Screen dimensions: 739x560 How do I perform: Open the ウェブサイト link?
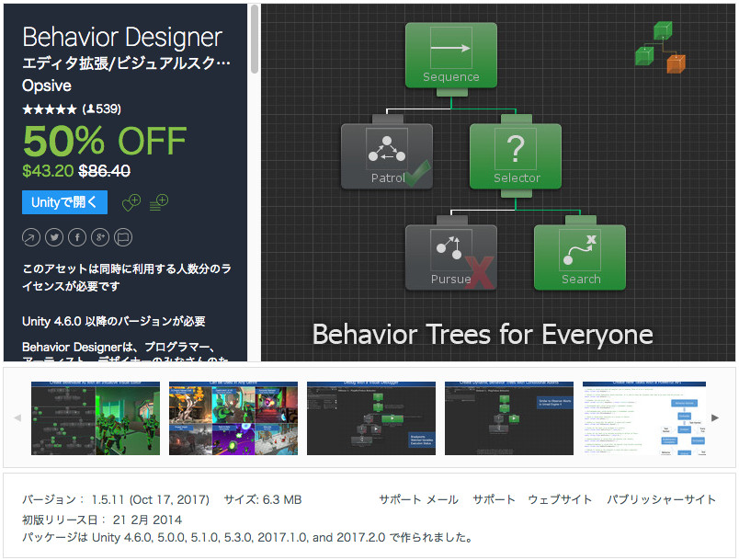pyautogui.click(x=560, y=499)
